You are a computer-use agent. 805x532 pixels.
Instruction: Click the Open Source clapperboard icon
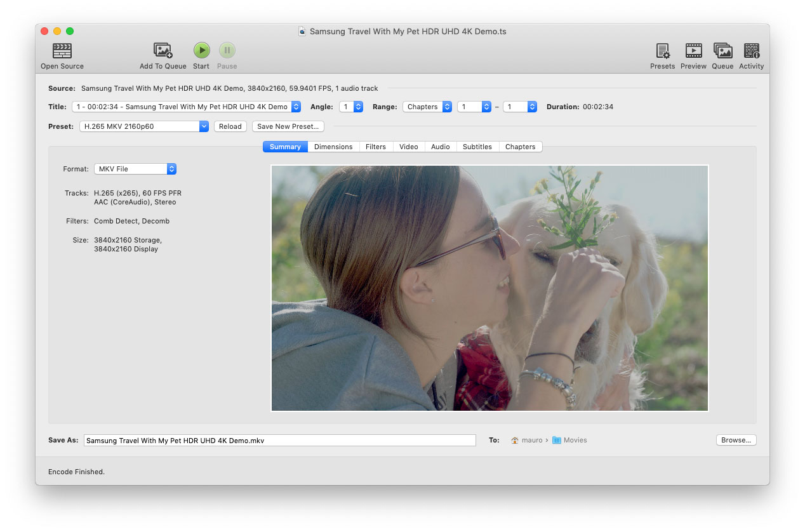62,51
